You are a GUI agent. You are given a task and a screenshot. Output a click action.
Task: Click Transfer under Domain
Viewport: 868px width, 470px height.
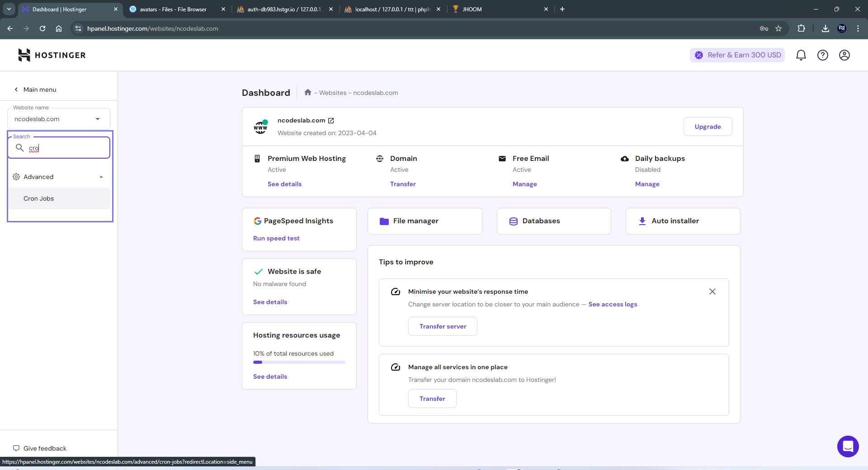403,184
